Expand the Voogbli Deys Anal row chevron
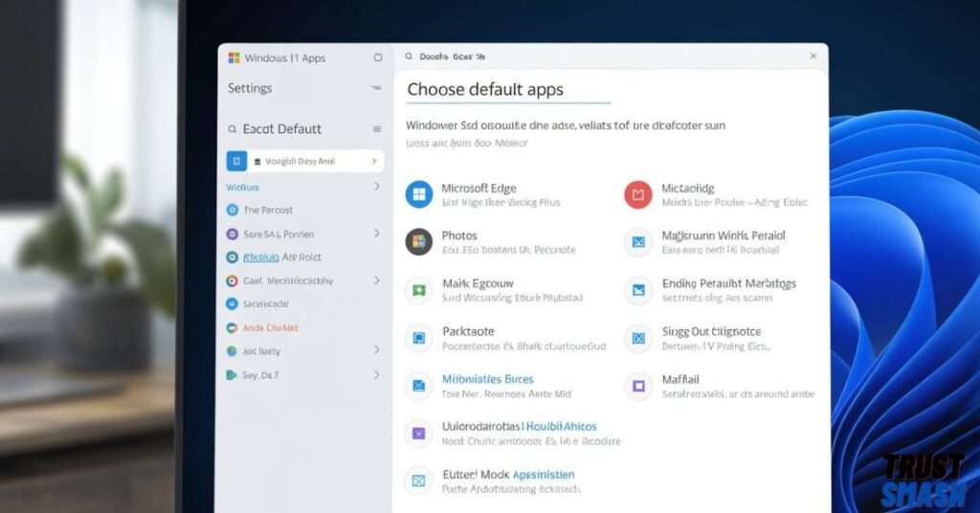 coord(374,161)
